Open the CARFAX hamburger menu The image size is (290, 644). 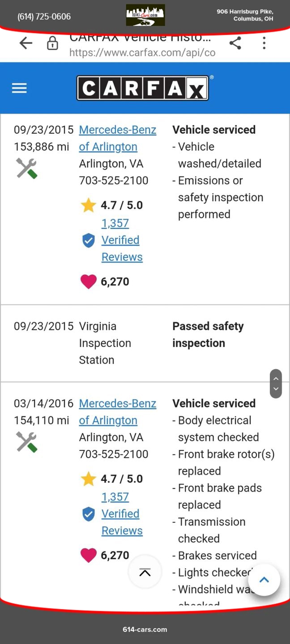coord(19,88)
